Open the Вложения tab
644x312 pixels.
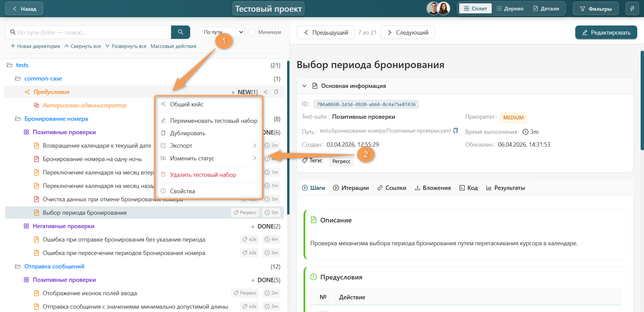(x=433, y=188)
